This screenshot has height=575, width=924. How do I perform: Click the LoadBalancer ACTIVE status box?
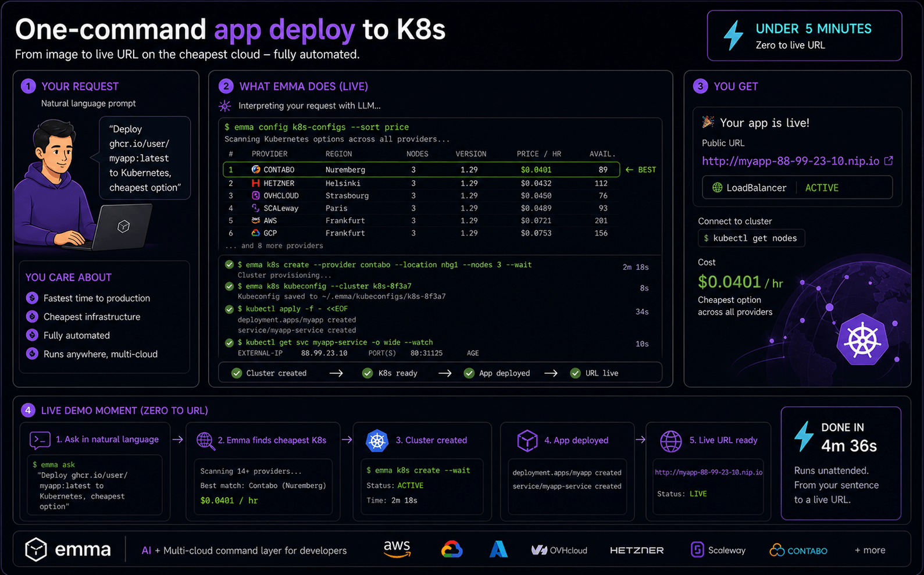[x=797, y=188]
